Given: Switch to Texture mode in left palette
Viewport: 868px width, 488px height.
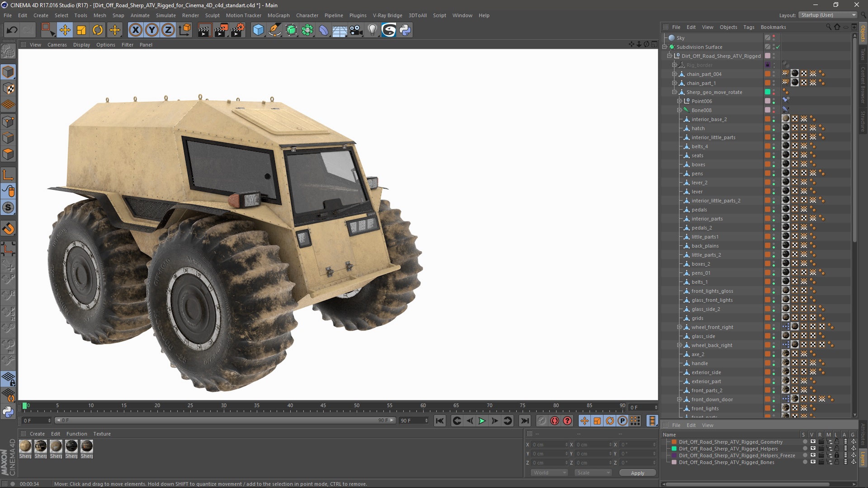Looking at the screenshot, I should click(8, 89).
